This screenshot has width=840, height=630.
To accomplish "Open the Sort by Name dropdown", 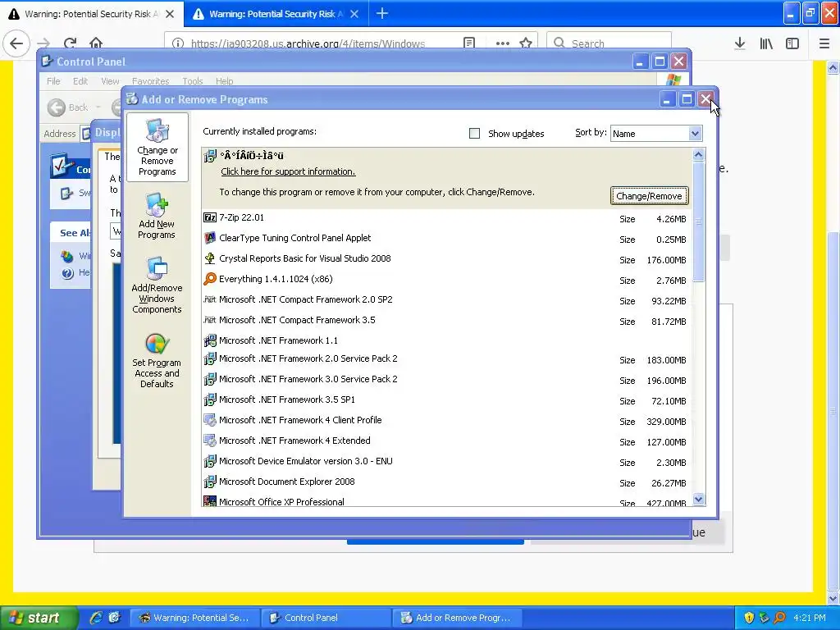I will 656,134.
